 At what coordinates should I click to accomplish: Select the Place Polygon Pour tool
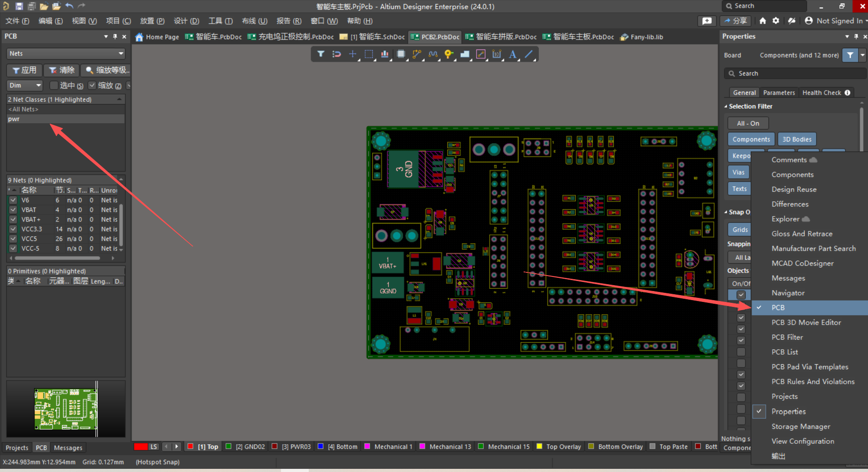pyautogui.click(x=465, y=54)
